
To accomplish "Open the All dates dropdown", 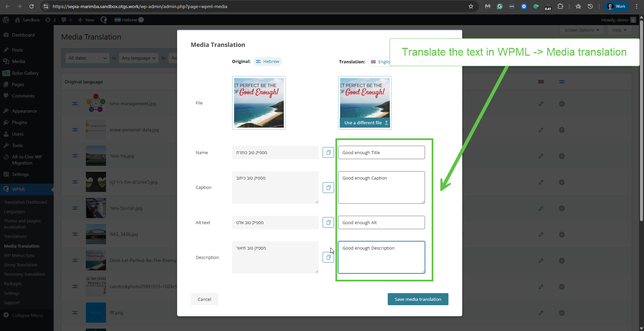I will click(87, 58).
